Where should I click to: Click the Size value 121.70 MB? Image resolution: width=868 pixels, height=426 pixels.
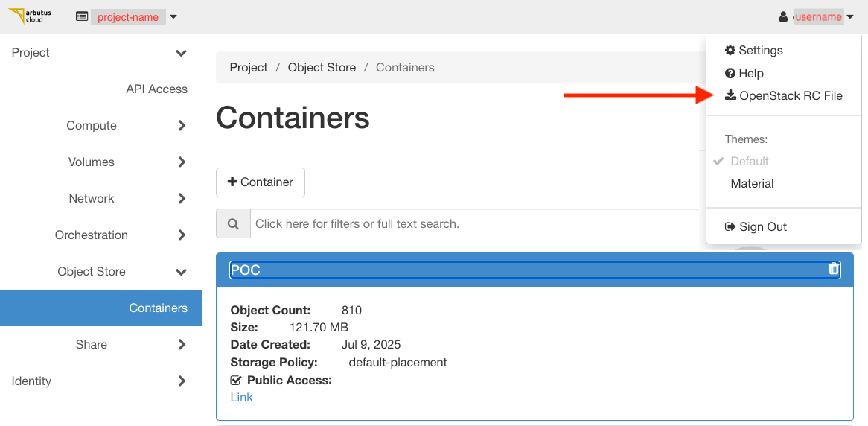(x=319, y=328)
